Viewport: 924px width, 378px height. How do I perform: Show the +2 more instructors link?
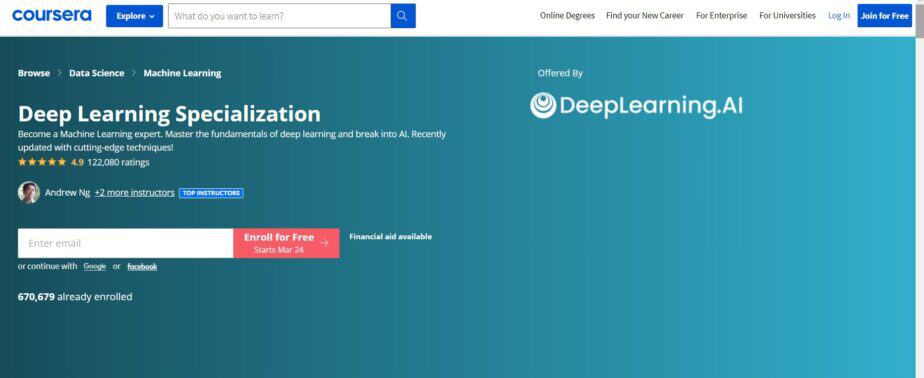click(x=134, y=193)
